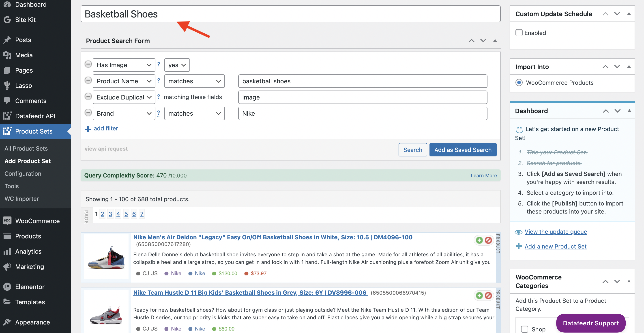This screenshot has height=333, width=644.
Task: Remove the Brand filter row
Action: (88, 113)
